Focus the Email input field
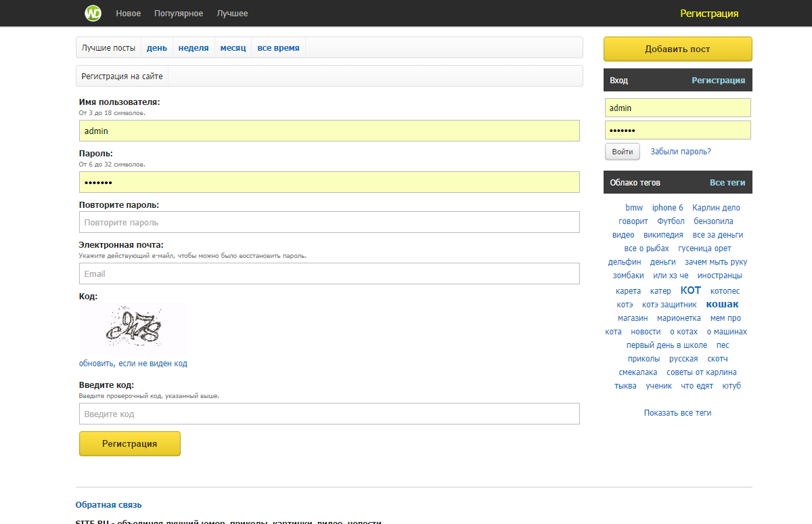 point(330,274)
